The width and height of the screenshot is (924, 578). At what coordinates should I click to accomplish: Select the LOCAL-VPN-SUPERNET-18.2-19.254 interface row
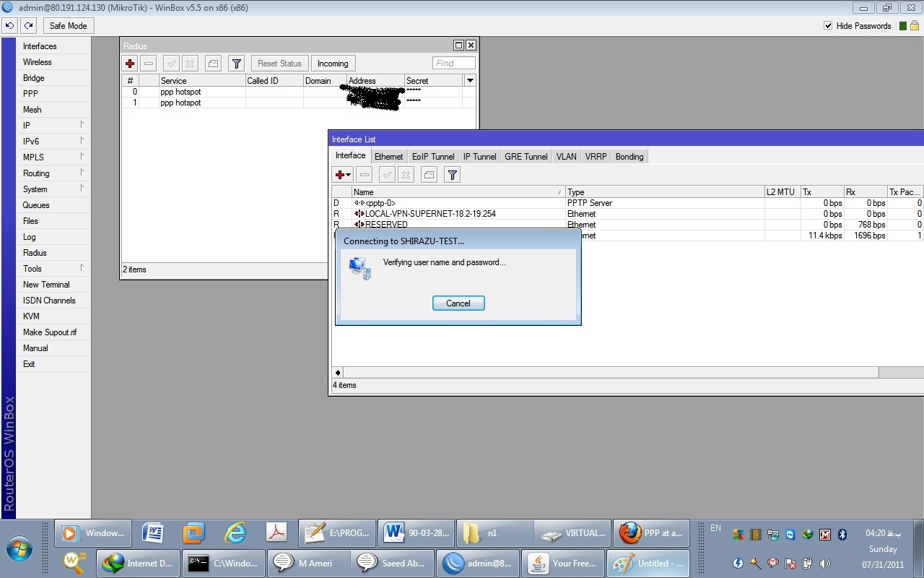pos(627,214)
